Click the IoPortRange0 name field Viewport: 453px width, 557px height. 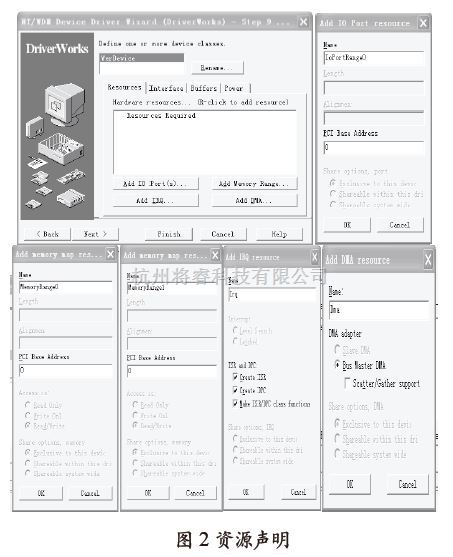[374, 58]
